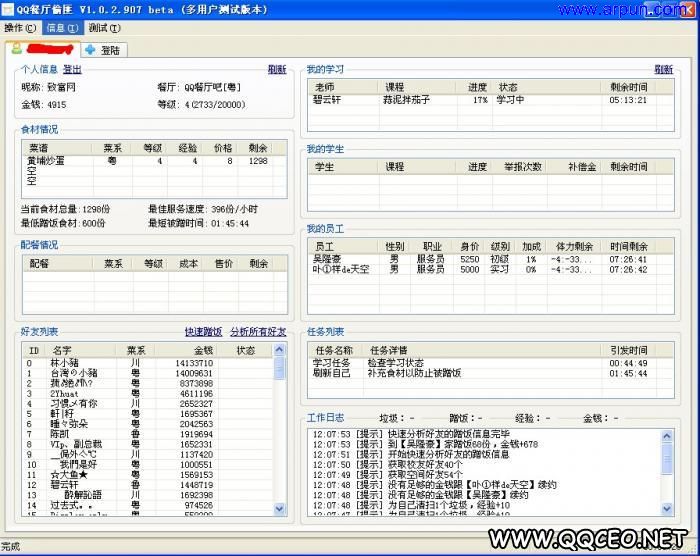Screen dimensions: 700x556
Task: Click log entry 获取校友好友40个
Action: [388, 464]
